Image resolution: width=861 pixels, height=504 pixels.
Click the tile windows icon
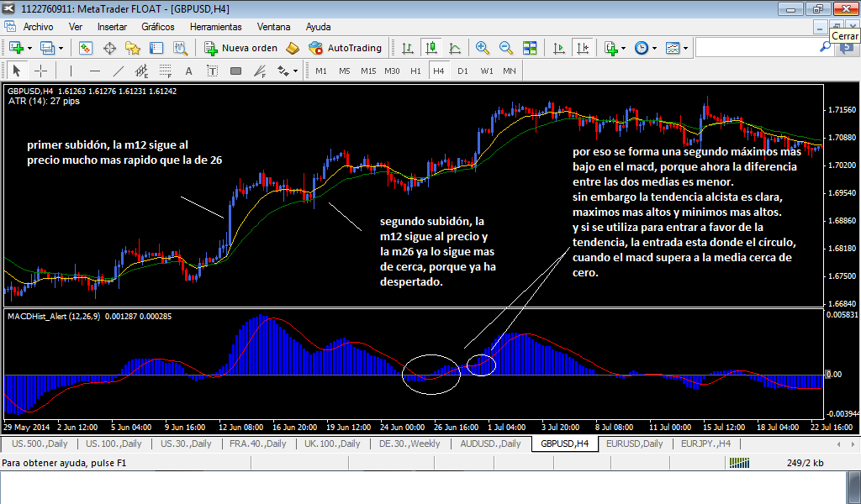[530, 48]
